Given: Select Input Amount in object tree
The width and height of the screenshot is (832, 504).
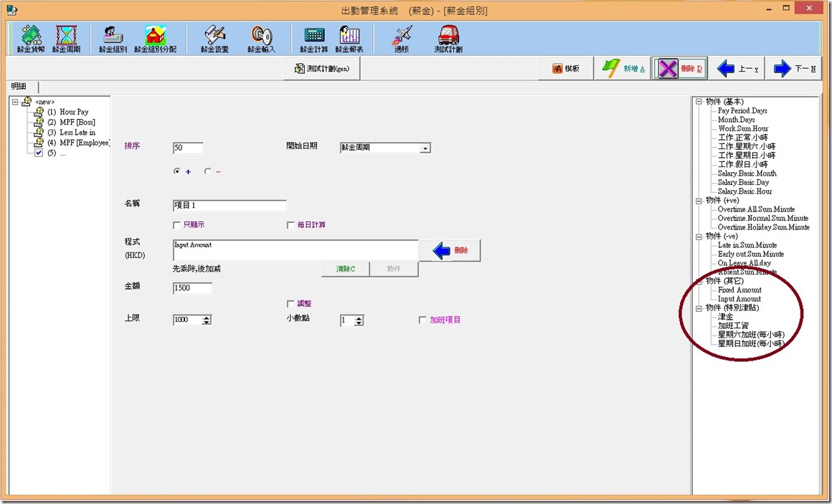Looking at the screenshot, I should (739, 299).
